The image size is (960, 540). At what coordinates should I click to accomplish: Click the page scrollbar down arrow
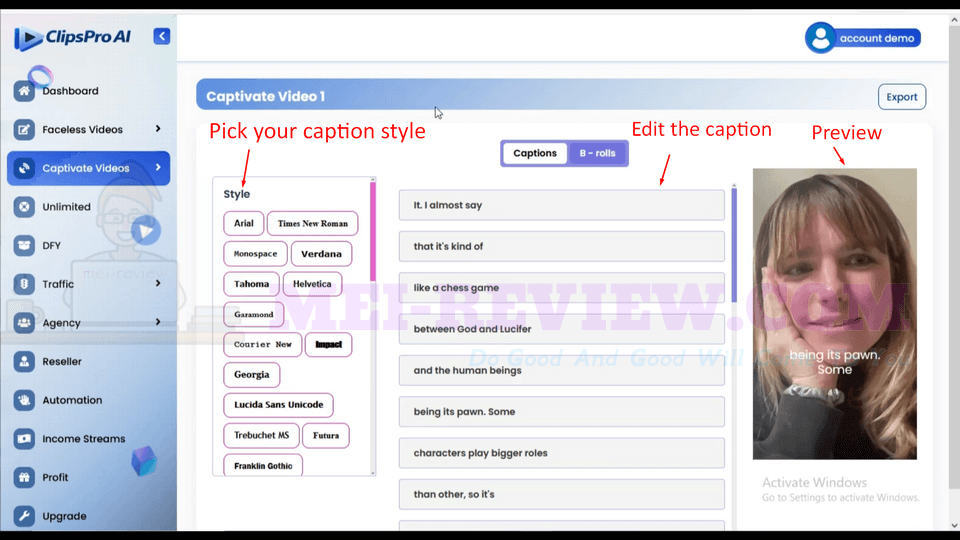click(954, 525)
